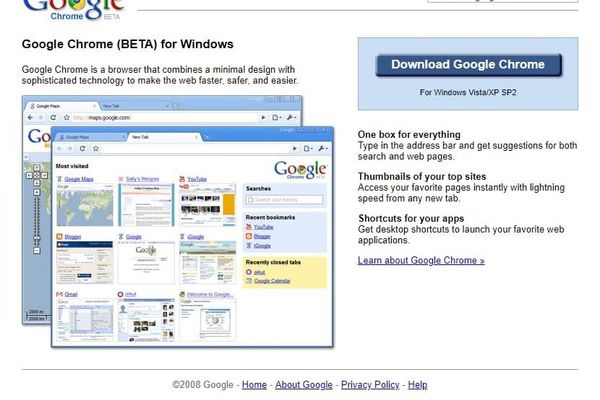Select the Google Maps tab in the back window
Screen dimensions: 600x400
pyautogui.click(x=62, y=106)
